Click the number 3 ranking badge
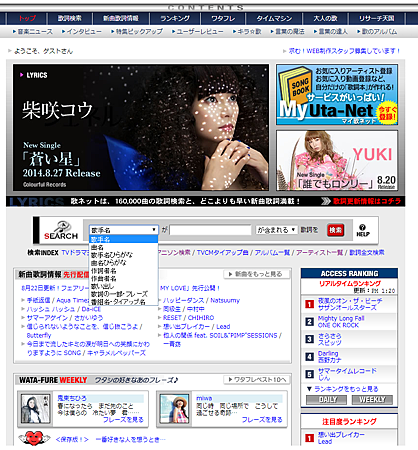The width and height of the screenshot is (418, 450). pyautogui.click(x=310, y=339)
